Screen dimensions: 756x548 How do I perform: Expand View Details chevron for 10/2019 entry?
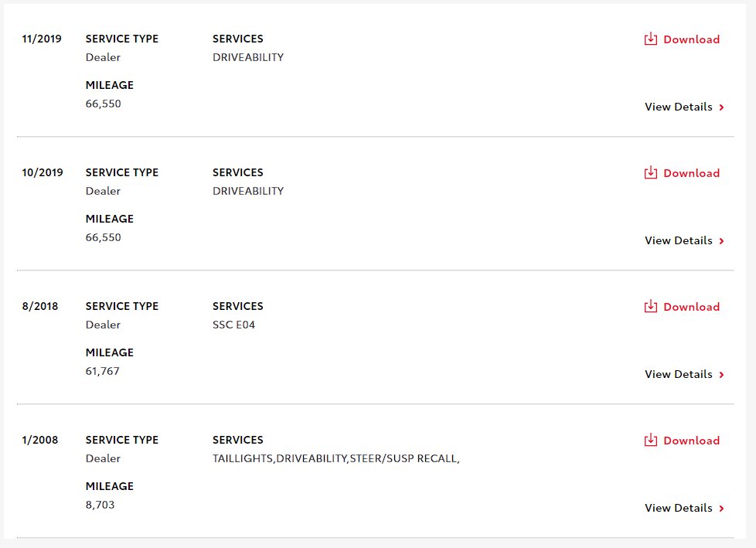[x=722, y=241]
